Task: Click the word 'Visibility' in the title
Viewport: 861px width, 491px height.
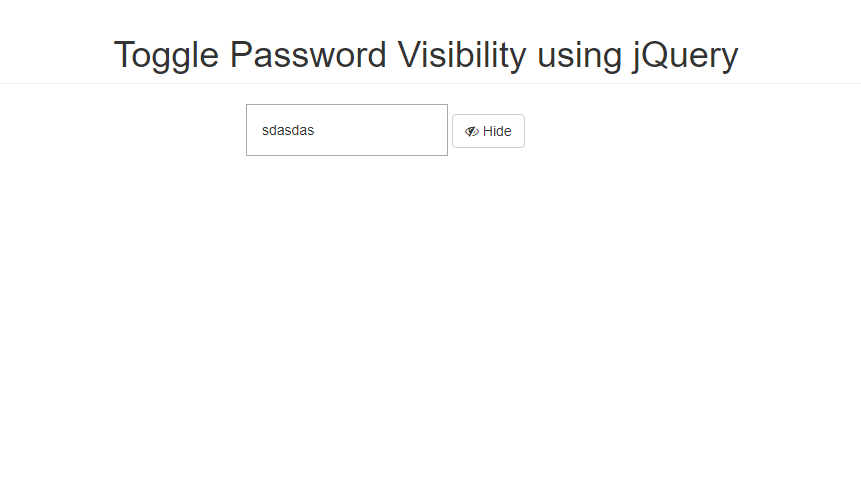Action: click(x=462, y=55)
